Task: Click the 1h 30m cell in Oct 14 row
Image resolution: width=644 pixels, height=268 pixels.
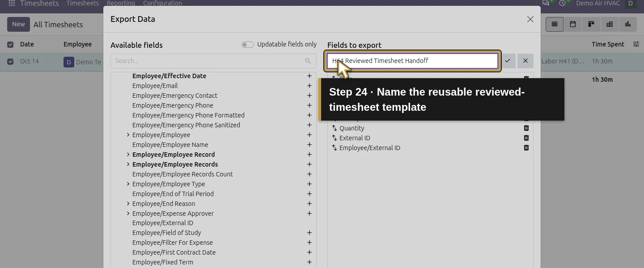Action: [x=602, y=62]
